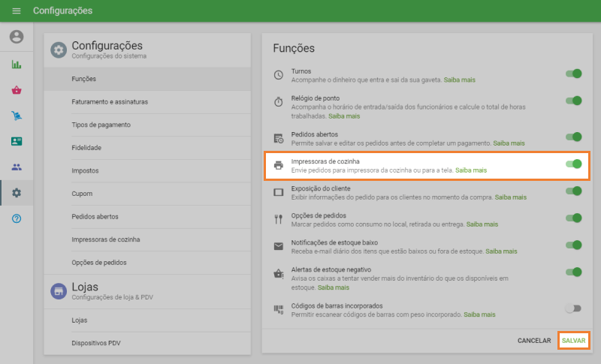
Task: Open Dispositivos PDV under Lojas
Action: click(95, 343)
